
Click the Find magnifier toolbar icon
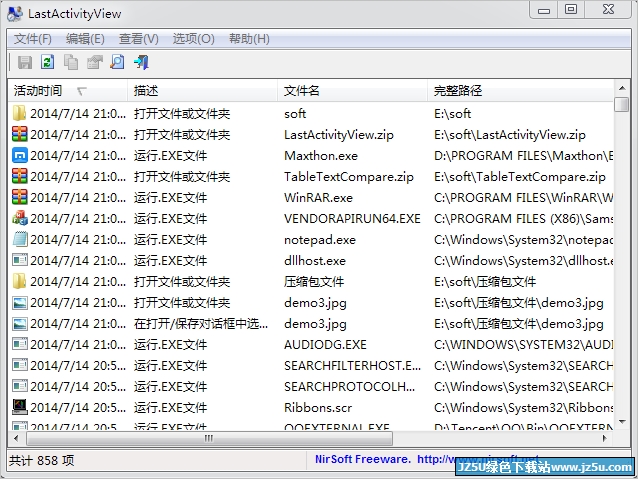pyautogui.click(x=118, y=62)
